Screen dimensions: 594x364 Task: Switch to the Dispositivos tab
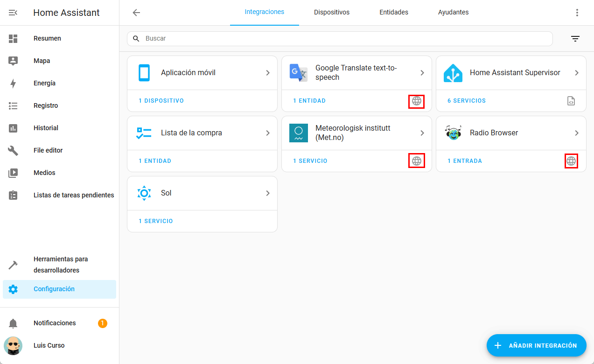[331, 13]
